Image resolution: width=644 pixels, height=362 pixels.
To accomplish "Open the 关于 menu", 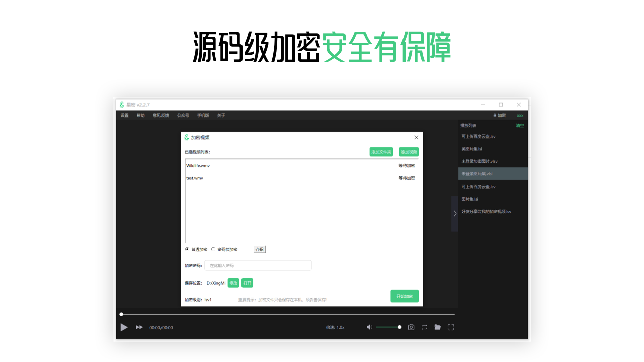I will 221,115.
